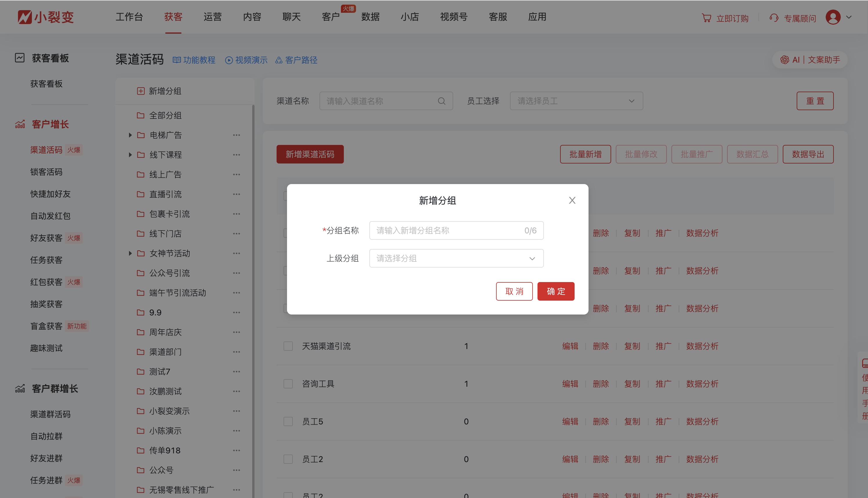
Task: Check the box for 天猫渠道引流 row
Action: pos(288,346)
